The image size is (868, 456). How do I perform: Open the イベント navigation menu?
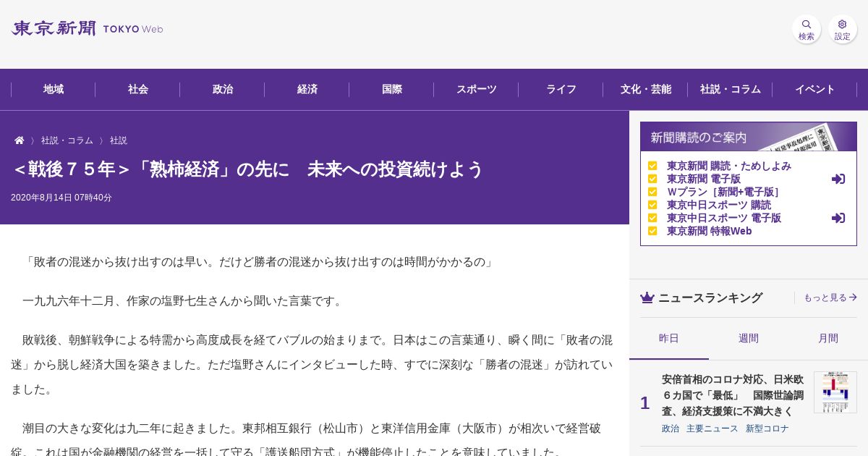[x=815, y=90]
